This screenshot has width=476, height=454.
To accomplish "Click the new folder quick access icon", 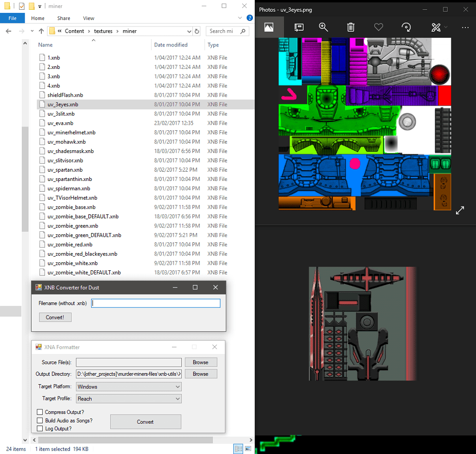I will point(31,6).
